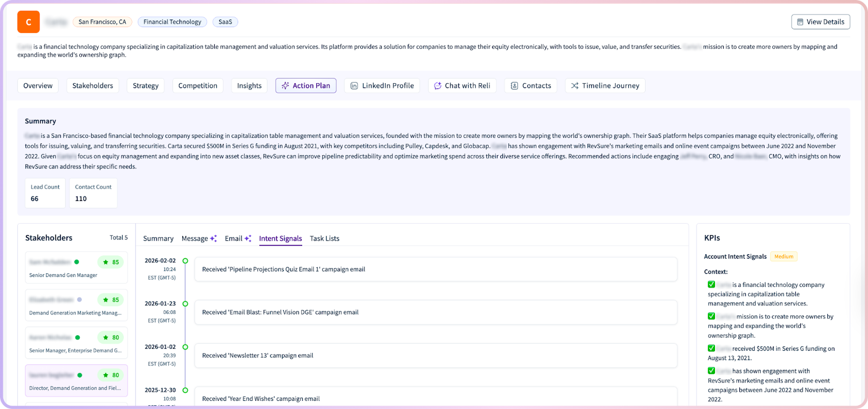Open 'Year End Wishes' campaign email event

pyautogui.click(x=436, y=398)
